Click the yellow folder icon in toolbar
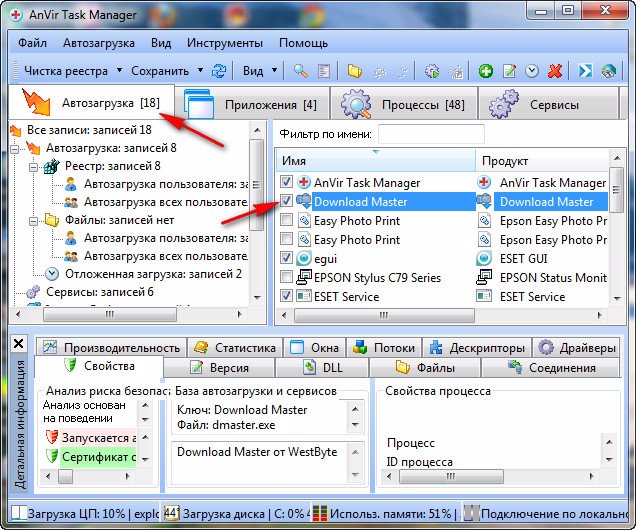Image resolution: width=636 pixels, height=530 pixels. coord(355,71)
